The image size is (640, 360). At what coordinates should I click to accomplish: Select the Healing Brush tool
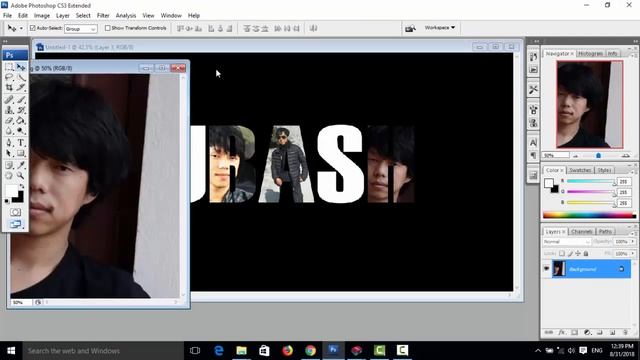9,100
